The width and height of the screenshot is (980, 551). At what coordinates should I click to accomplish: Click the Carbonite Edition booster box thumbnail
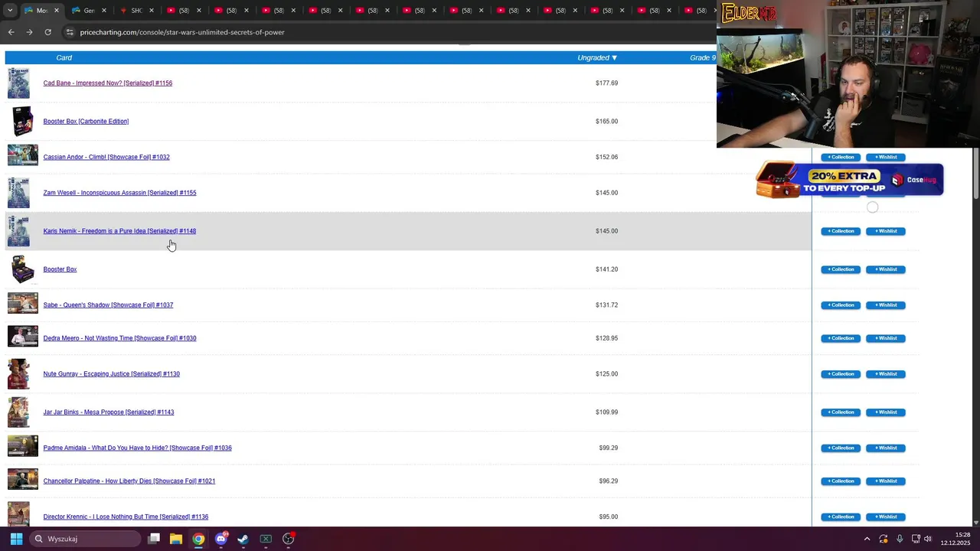point(23,121)
